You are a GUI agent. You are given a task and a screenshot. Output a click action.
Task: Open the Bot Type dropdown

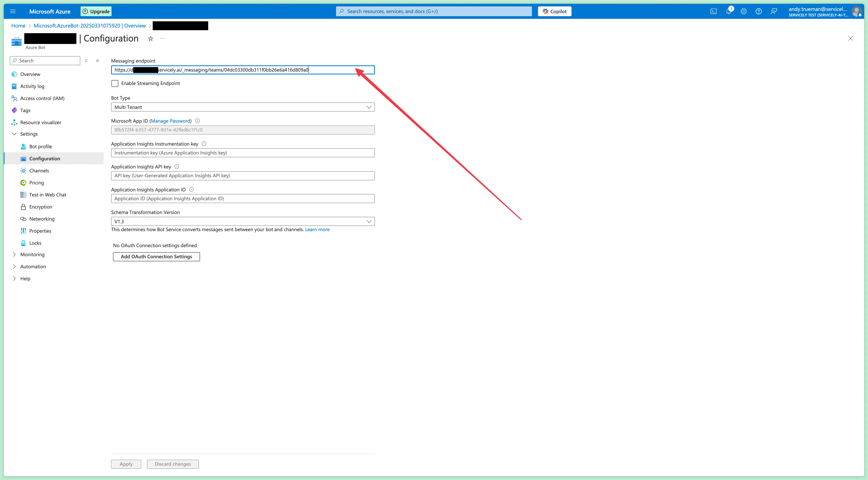pos(243,107)
